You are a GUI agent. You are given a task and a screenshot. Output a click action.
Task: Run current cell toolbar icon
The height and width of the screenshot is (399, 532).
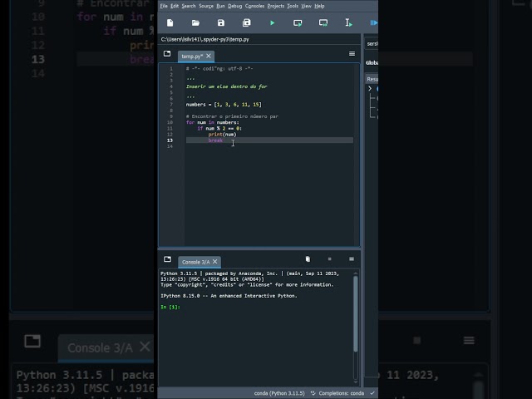[x=298, y=22]
